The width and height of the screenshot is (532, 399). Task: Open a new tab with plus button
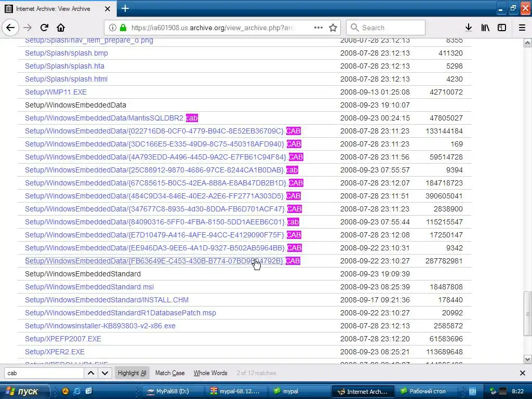point(125,8)
